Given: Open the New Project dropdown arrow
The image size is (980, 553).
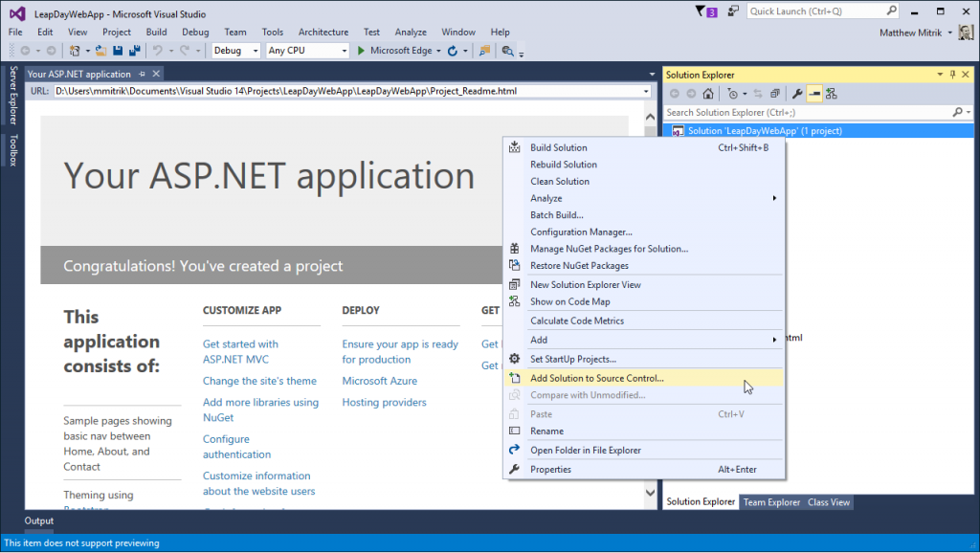Looking at the screenshot, I should pos(87,52).
